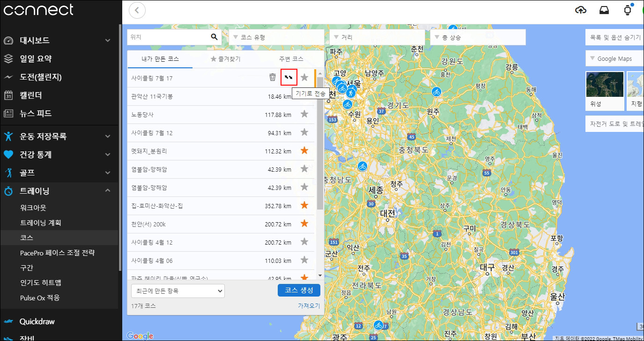Open 워크아웃 in the sidebar

click(x=33, y=208)
